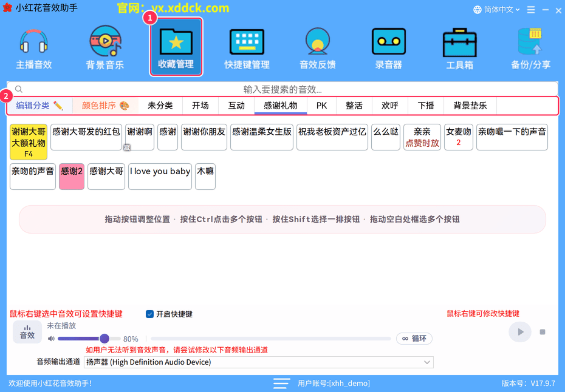Viewport: 565px width, 392px height.
Task: Play the I love you baby sound
Action: pyautogui.click(x=160, y=177)
